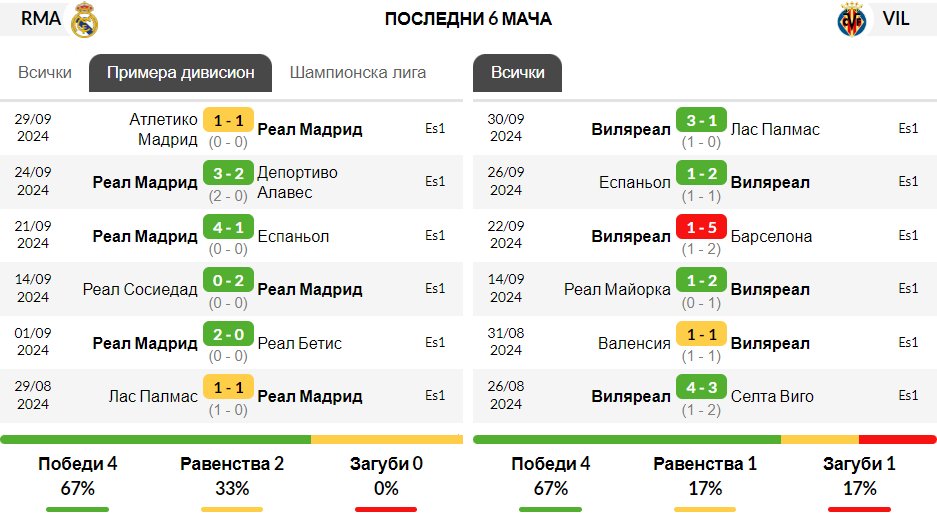Select the Примера дивизион tab

pos(180,73)
